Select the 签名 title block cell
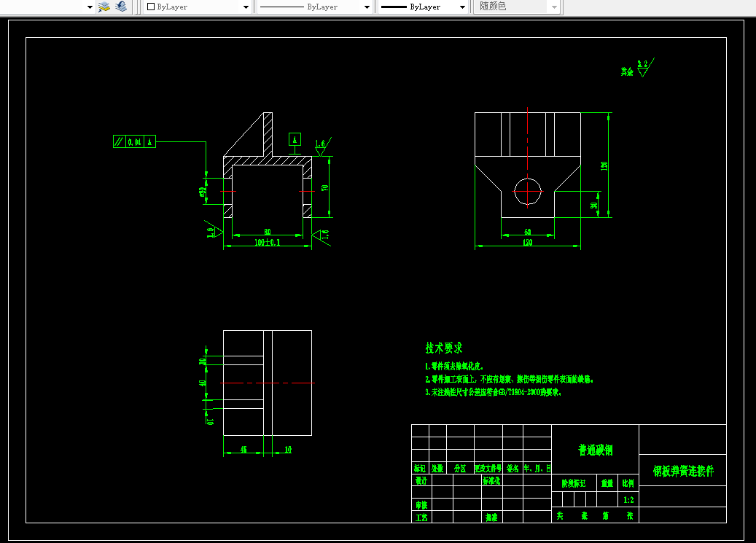This screenshot has width=756, height=543. coord(513,468)
